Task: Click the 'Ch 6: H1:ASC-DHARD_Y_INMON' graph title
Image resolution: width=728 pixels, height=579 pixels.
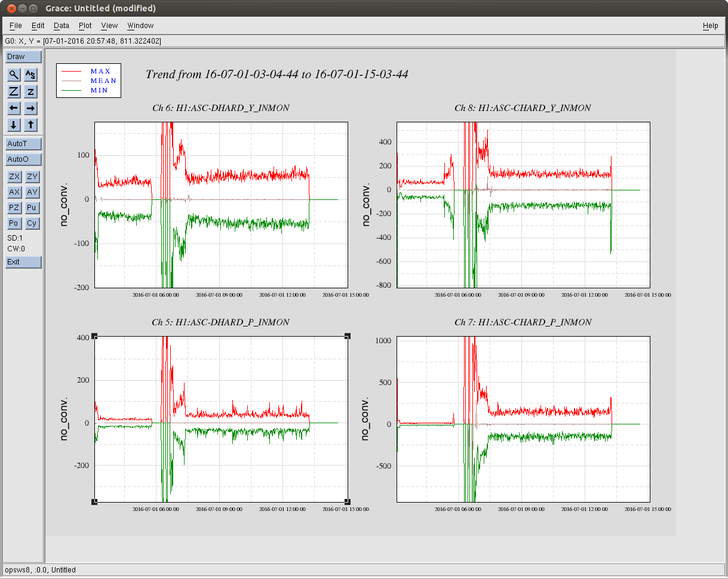Action: tap(221, 108)
